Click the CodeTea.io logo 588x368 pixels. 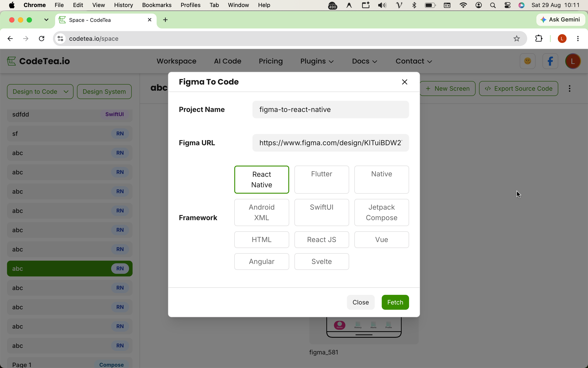(x=38, y=61)
